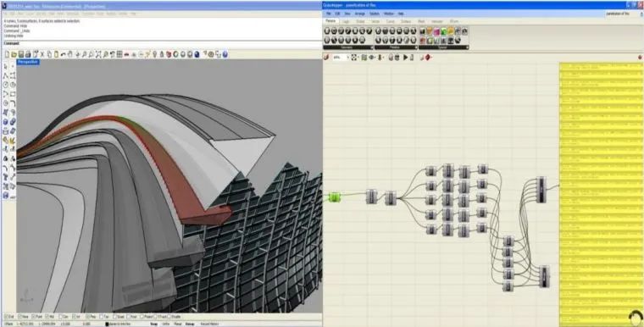644x327 pixels.
Task: Switch to the Curve component tab
Action: coord(391,21)
